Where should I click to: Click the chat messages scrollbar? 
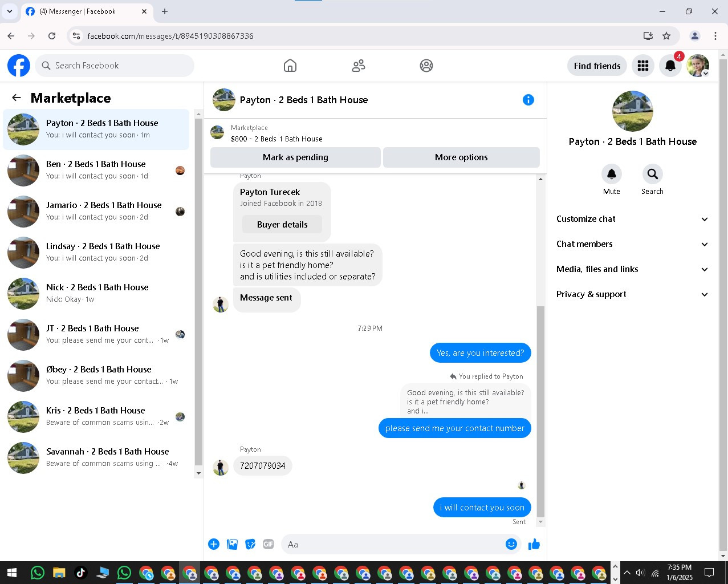pyautogui.click(x=540, y=411)
